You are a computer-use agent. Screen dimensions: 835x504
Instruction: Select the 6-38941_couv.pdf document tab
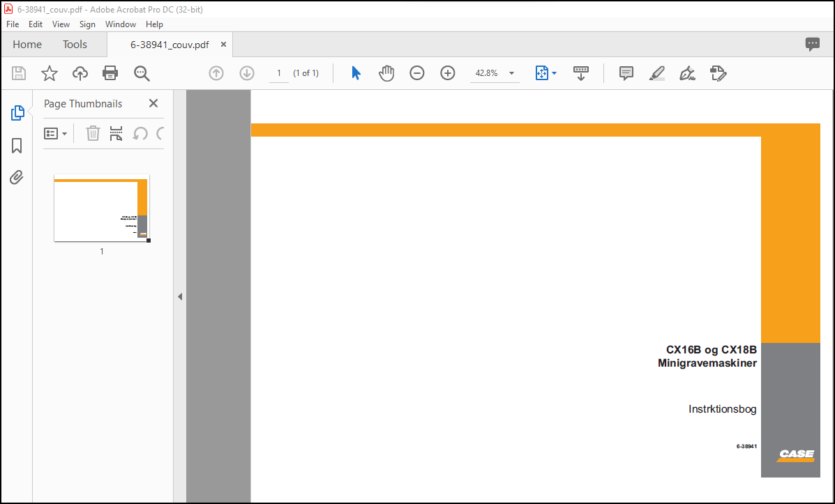tap(170, 45)
